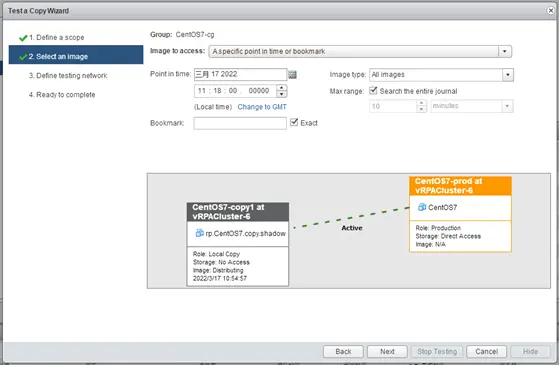559x365 pixels.
Task: Close the Test a Copy Wizard dialog
Action: [x=551, y=11]
